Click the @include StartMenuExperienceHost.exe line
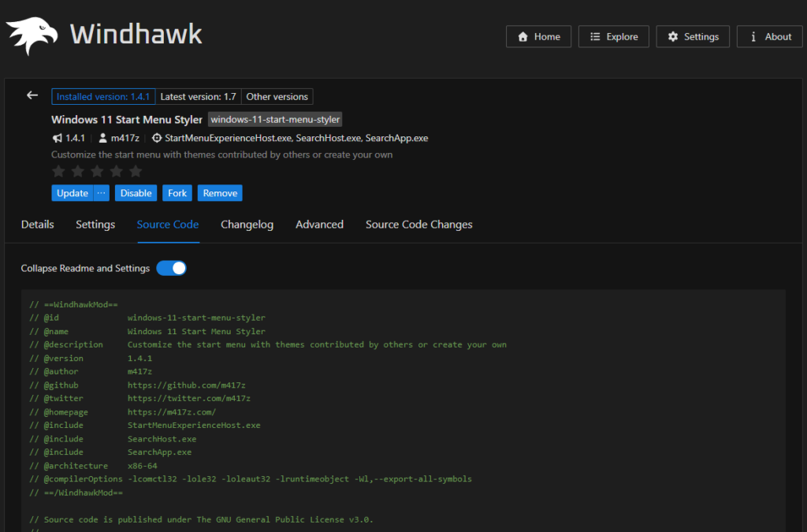This screenshot has width=807, height=532. (145, 425)
